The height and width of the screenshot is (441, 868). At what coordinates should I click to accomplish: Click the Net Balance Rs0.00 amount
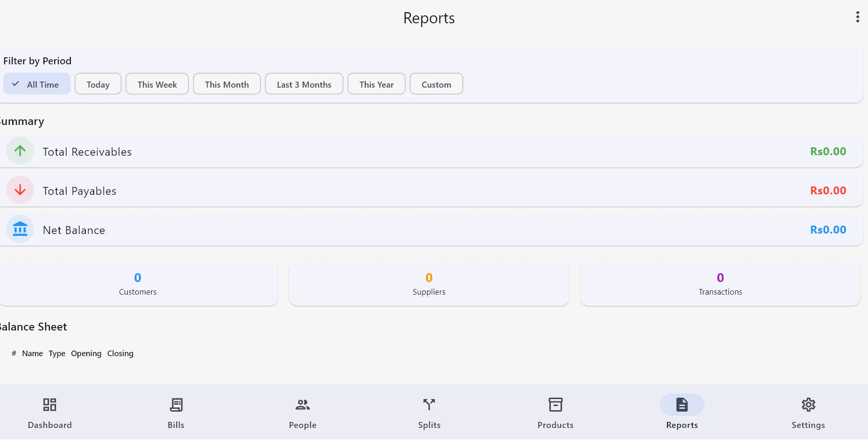click(x=828, y=230)
